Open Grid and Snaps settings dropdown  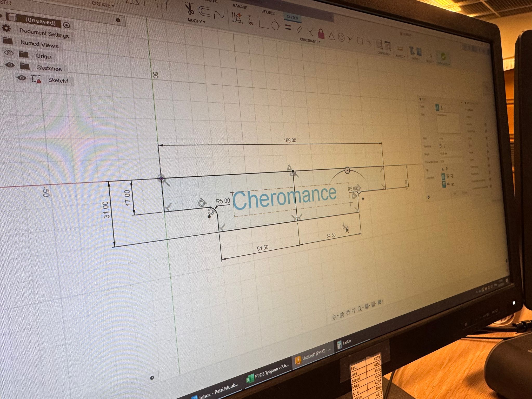pos(373,304)
